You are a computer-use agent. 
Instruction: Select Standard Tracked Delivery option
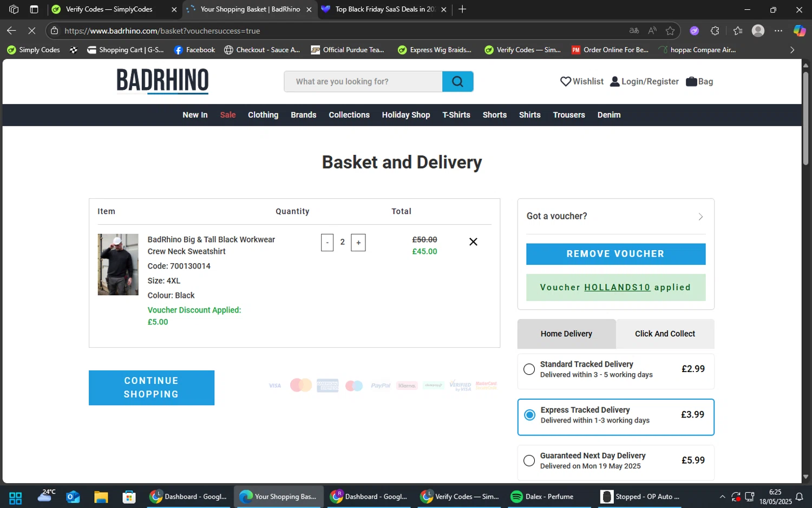(x=616, y=371)
